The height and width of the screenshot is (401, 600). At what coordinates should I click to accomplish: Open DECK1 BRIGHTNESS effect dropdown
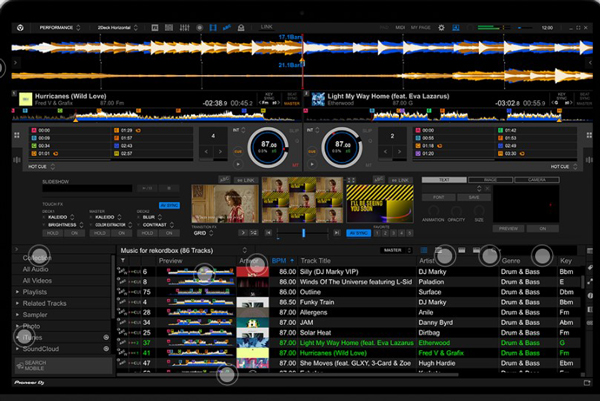tap(64, 225)
